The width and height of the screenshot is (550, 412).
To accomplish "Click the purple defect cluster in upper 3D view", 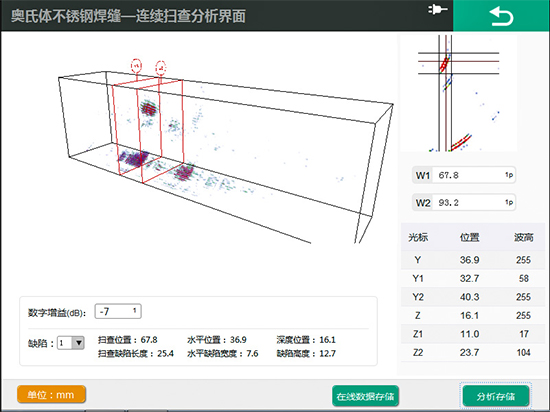I will pos(149,108).
